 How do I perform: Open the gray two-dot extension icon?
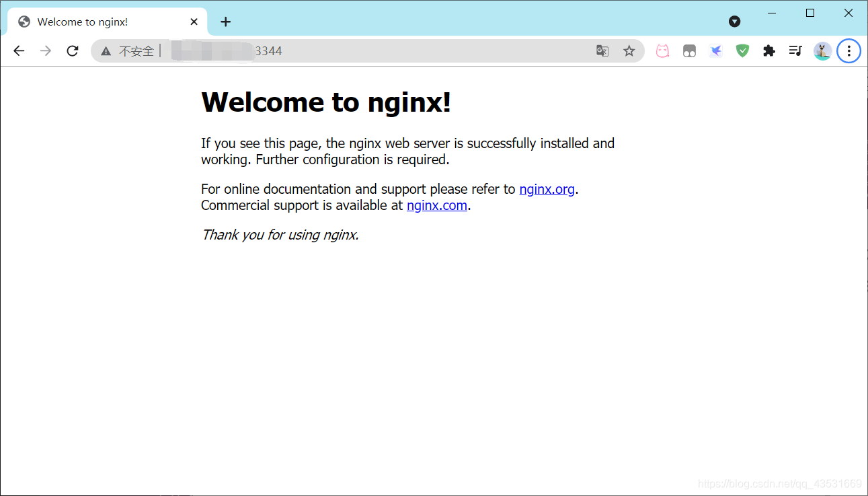click(689, 51)
